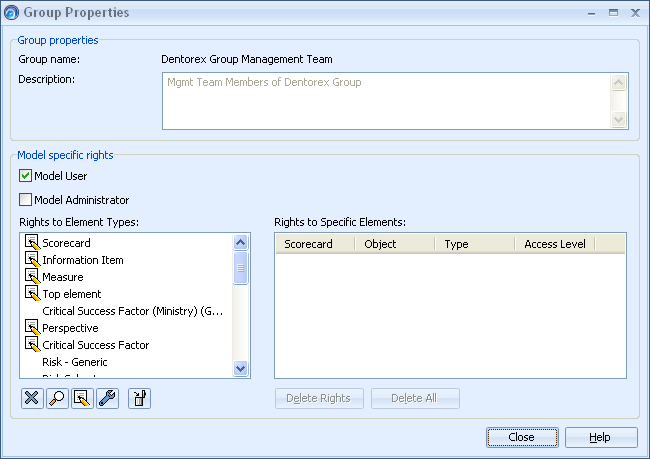Click the rights icon beside Perspective
Screen dimensions: 650x459
click(32, 328)
